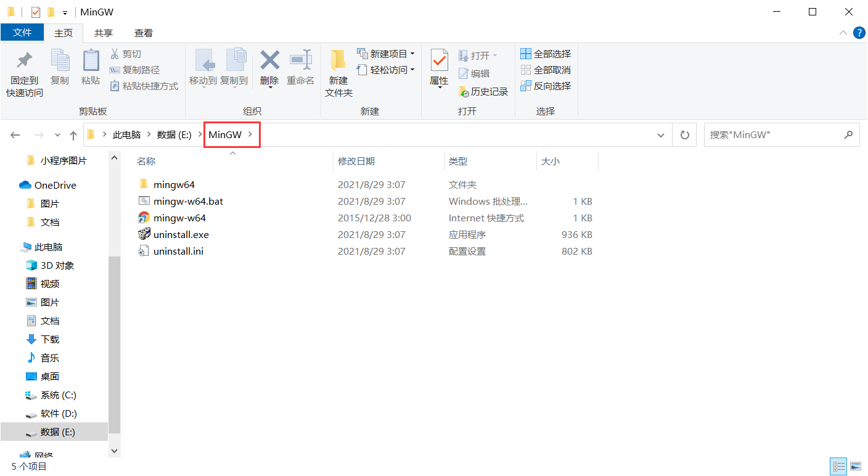The width and height of the screenshot is (868, 476).
Task: Switch to the Home (主页) tab
Action: point(63,33)
